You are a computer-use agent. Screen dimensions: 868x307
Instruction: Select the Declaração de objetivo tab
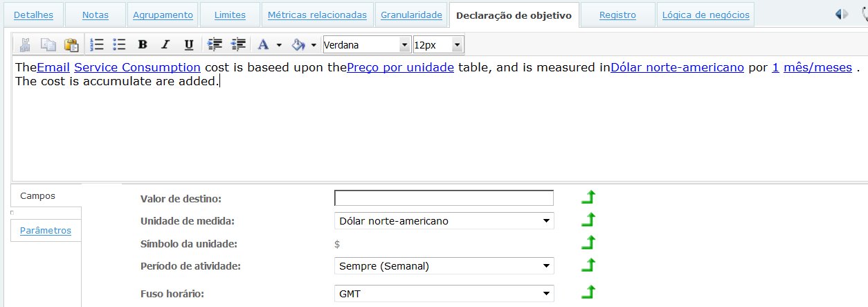coord(514,15)
